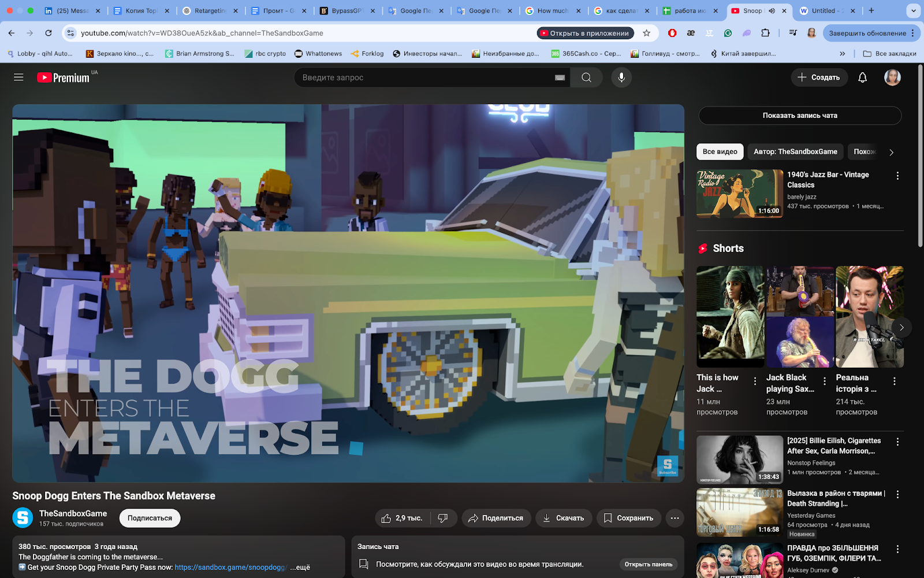
Task: Open the Chrome profile avatar
Action: pyautogui.click(x=811, y=33)
